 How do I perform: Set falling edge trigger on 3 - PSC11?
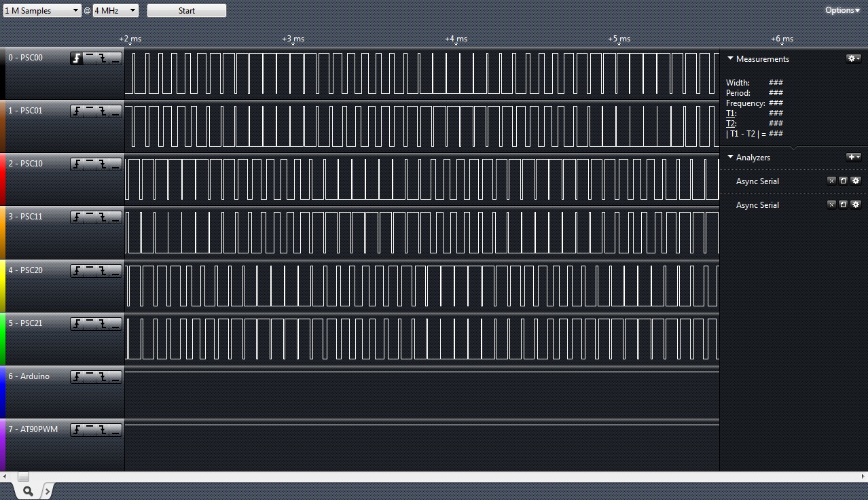[103, 217]
